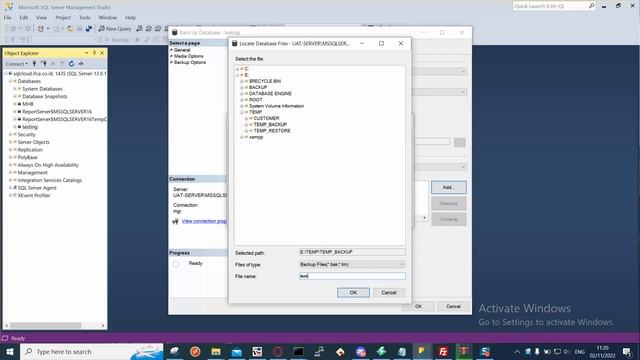Open the Edit menu

coord(24,18)
